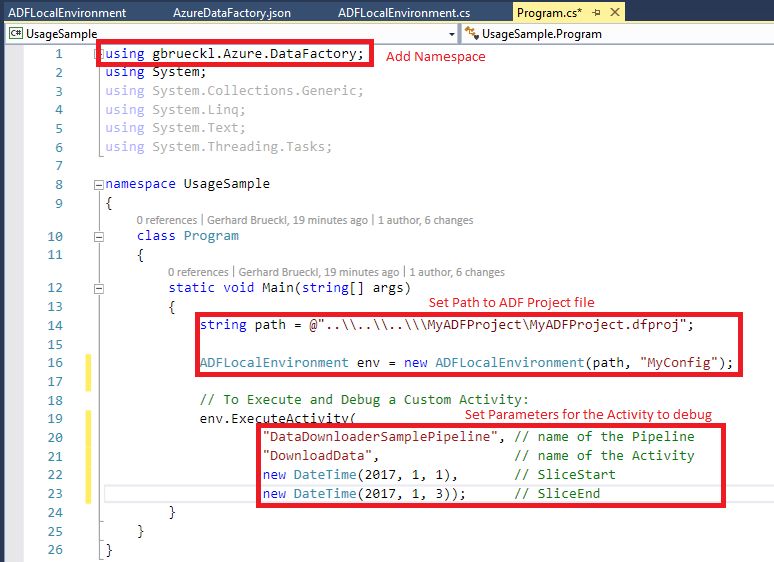
Task: Click 'System.Threading.Tasks' in line 6
Action: (x=238, y=147)
